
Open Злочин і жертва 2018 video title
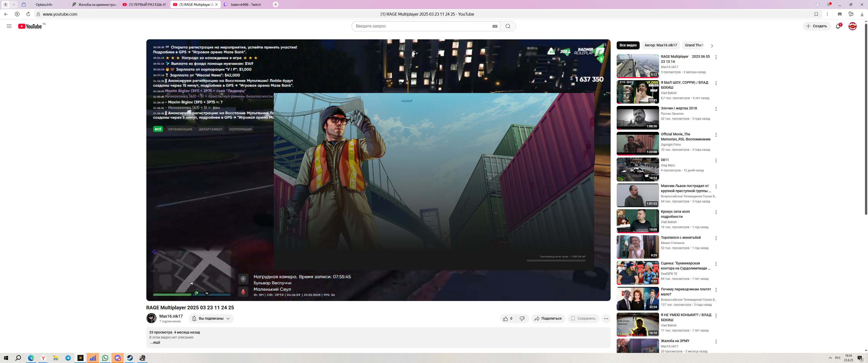[679, 108]
